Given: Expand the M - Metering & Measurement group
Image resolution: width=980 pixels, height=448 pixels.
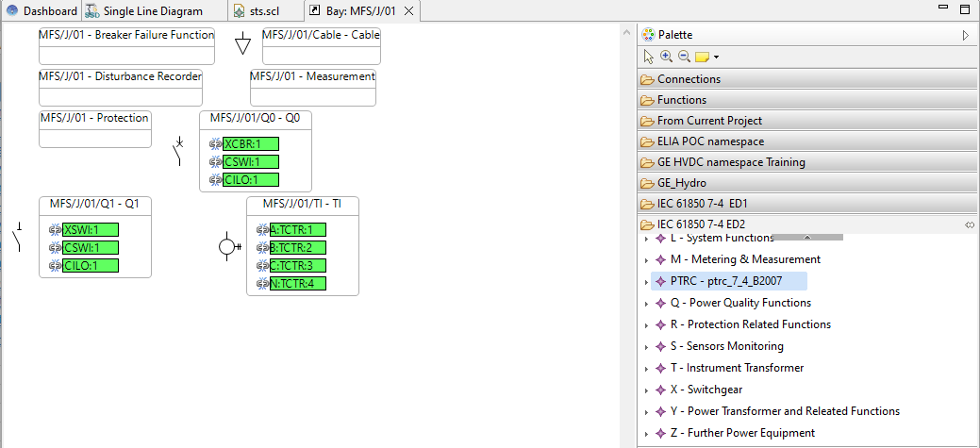Looking at the screenshot, I should [646, 259].
